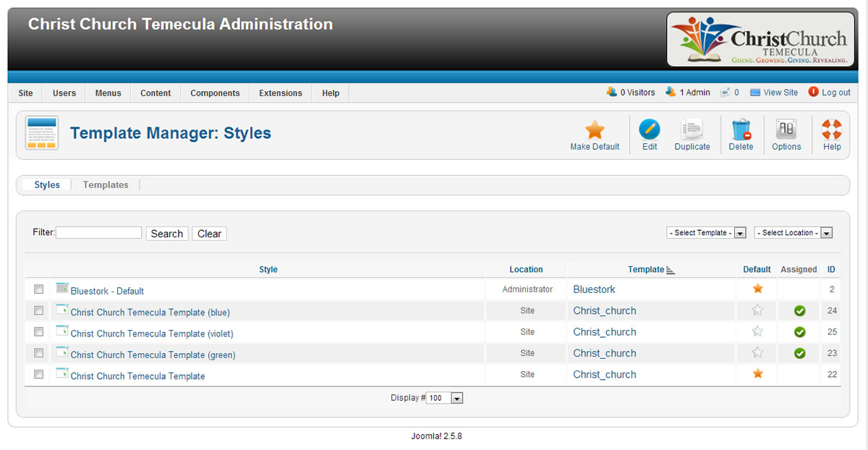Screen dimensions: 868x450
Task: Click preview icon beside green template style
Action: pos(62,352)
